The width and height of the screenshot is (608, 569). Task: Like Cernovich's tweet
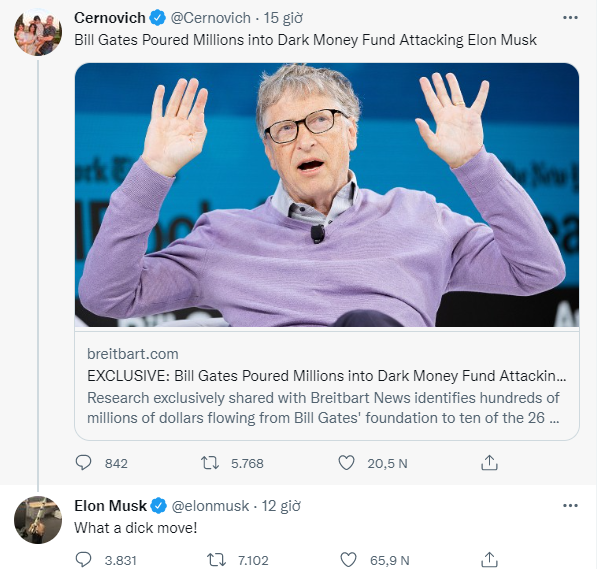[x=347, y=463]
